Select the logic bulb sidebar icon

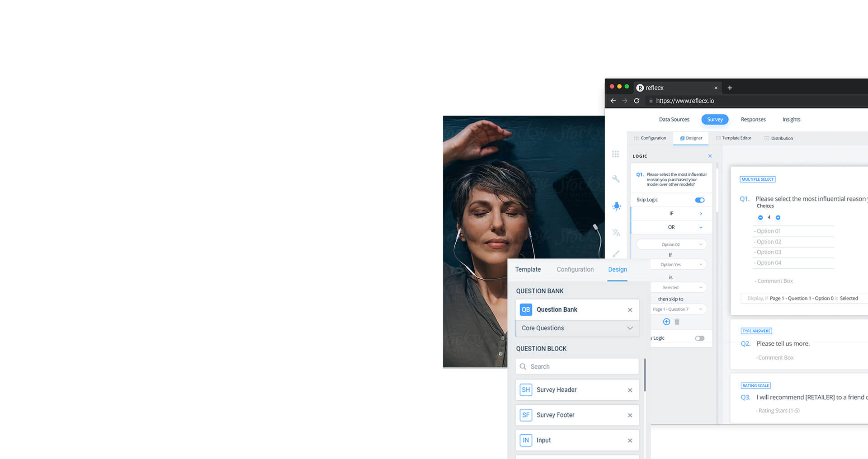[x=617, y=206]
